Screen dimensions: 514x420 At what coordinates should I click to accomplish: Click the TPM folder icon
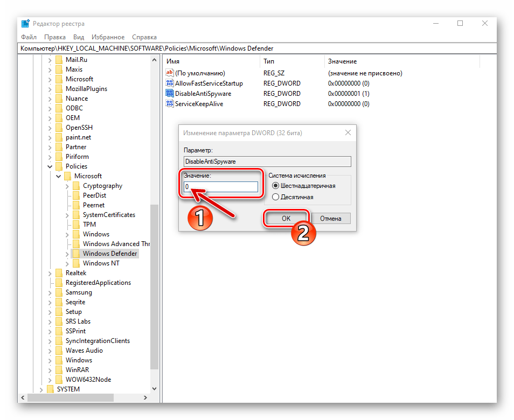click(x=76, y=225)
